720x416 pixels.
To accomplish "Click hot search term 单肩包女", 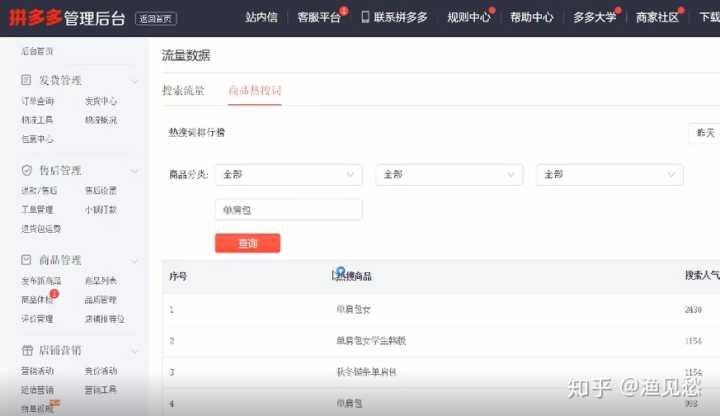I will coord(353,309).
